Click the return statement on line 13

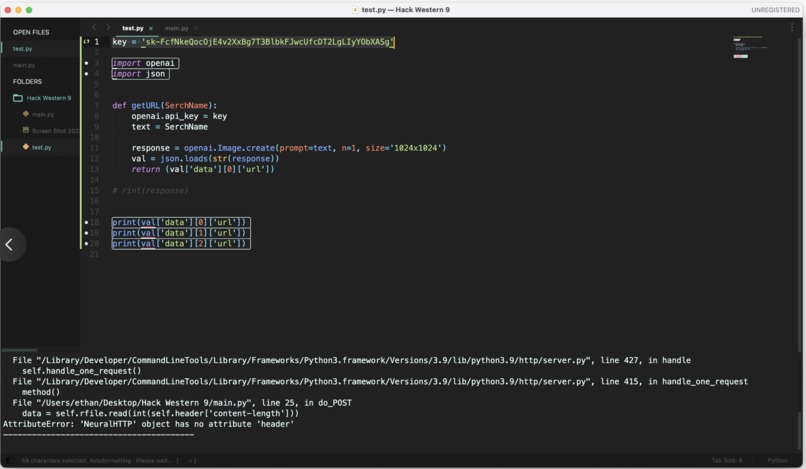pos(203,169)
